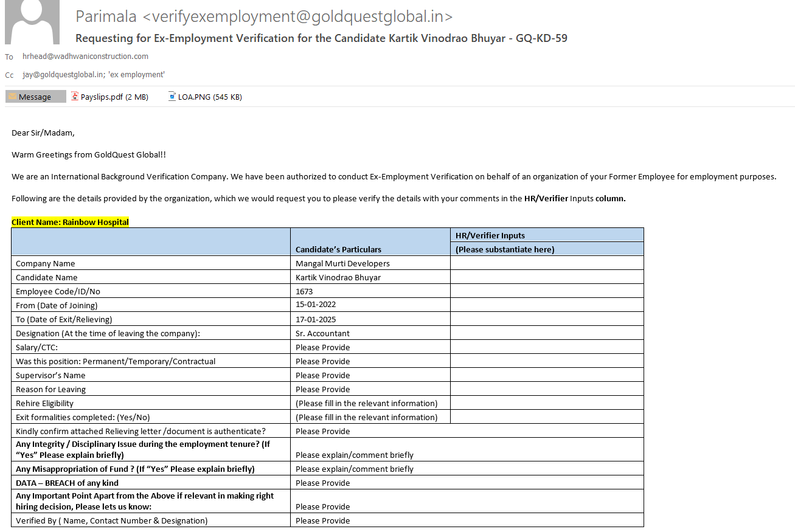The width and height of the screenshot is (795, 532).
Task: Click the verifier input cell for Employee Code/ID/No
Action: click(546, 291)
